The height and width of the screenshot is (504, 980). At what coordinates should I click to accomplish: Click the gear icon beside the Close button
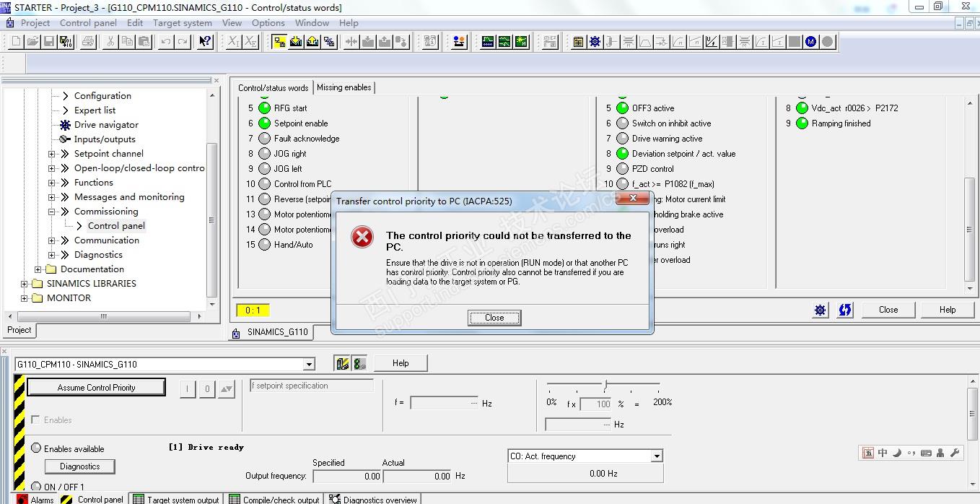coord(820,310)
